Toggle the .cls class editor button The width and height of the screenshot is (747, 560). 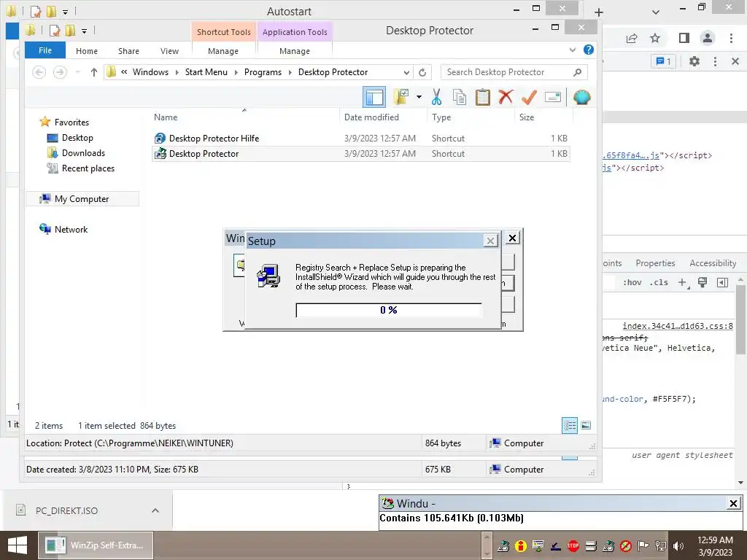coord(659,282)
